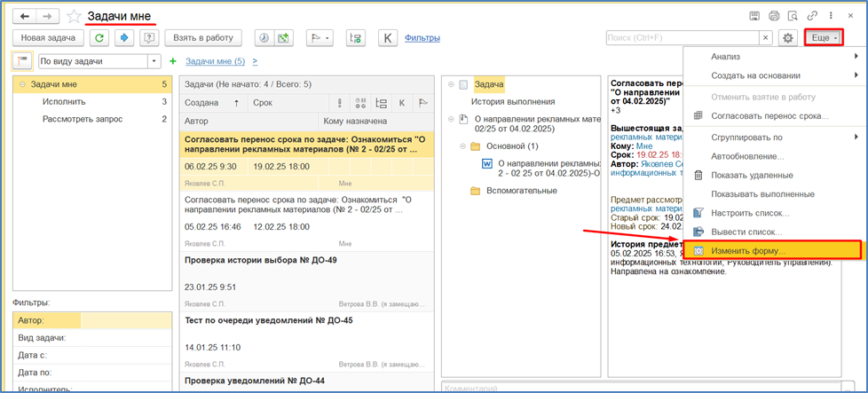868x393 pixels.
Task: Open the tree-with-plus subtask icon in toolbar
Action: click(x=355, y=37)
